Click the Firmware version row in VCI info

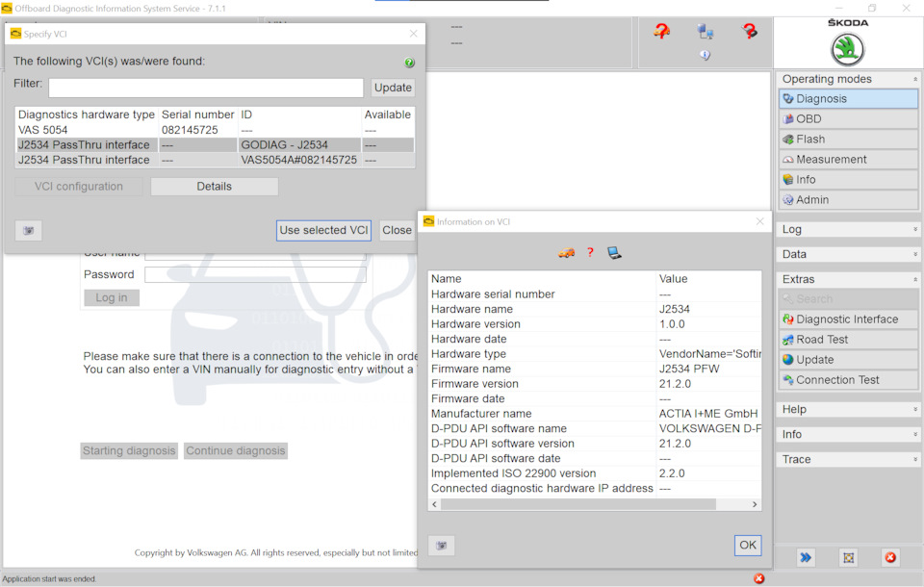point(595,384)
